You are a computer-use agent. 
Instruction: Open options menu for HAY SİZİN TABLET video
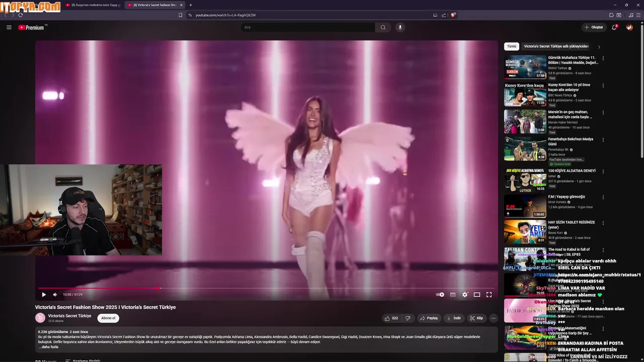click(x=603, y=223)
